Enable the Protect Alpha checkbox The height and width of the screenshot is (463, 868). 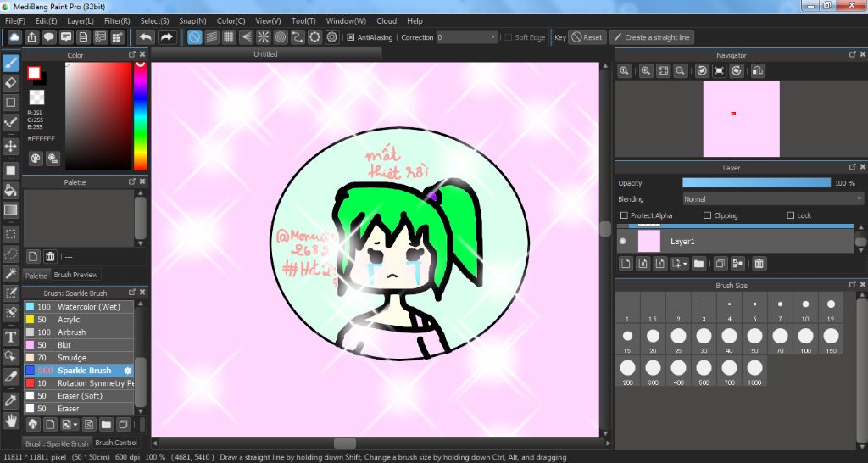(x=624, y=215)
